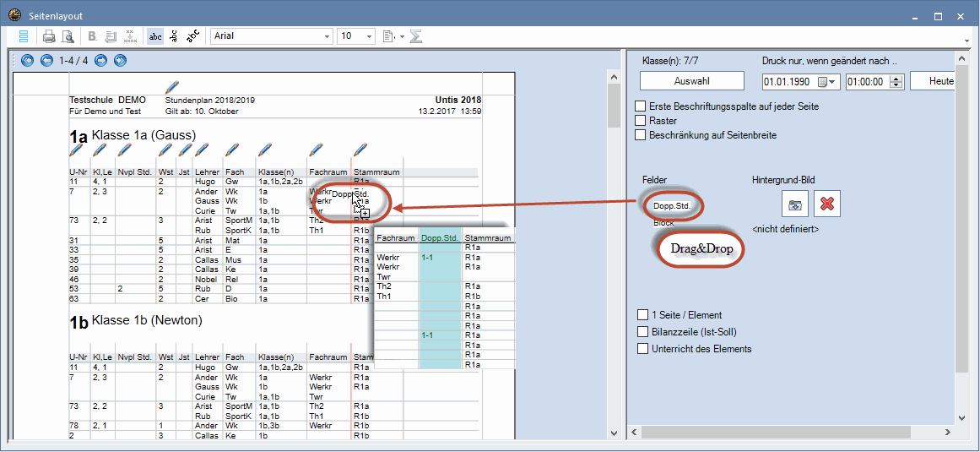Click the Block field under Felder
This screenshot has height=452, width=980.
point(663,222)
